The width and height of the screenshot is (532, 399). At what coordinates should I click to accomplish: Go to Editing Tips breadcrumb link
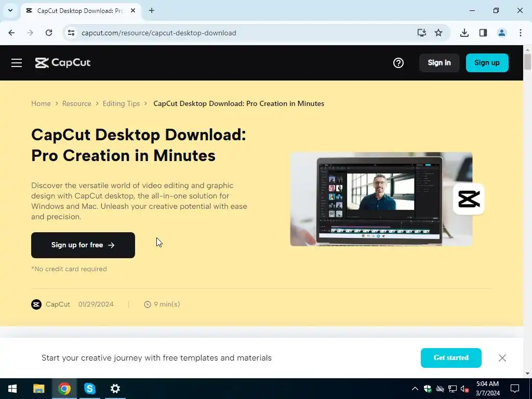pos(121,103)
